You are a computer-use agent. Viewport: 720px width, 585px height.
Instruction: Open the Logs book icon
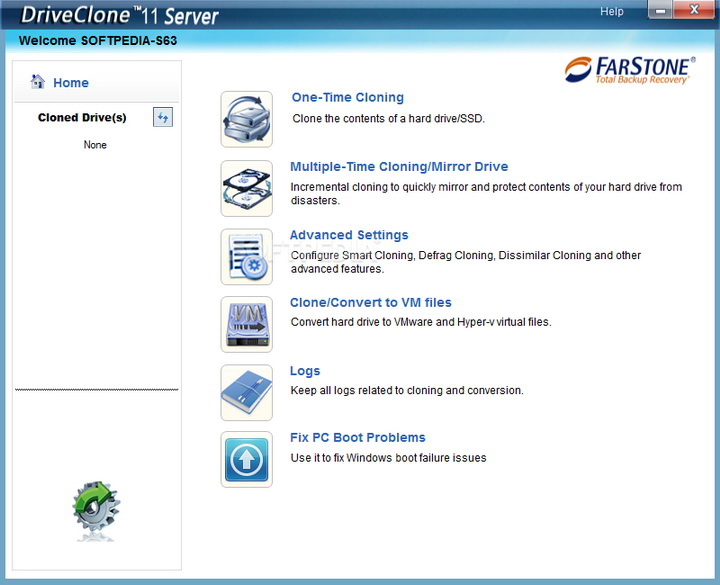247,393
